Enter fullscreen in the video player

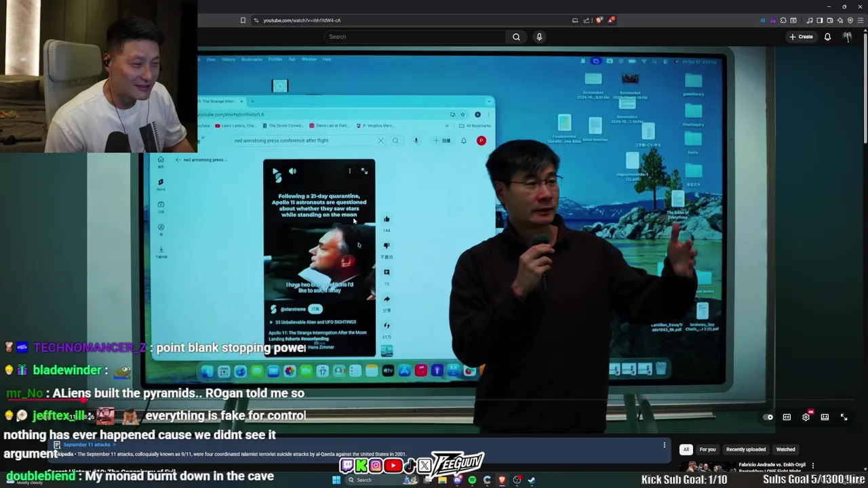pyautogui.click(x=844, y=417)
